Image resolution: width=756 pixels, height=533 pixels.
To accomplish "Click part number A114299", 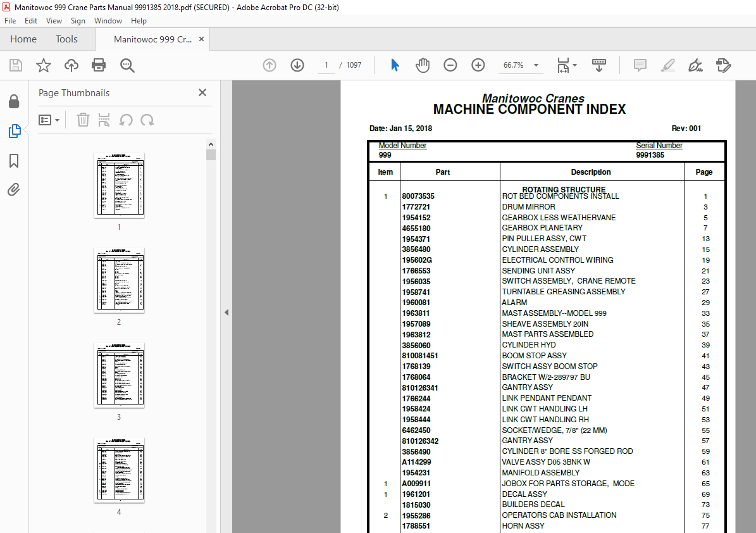I will [x=416, y=462].
